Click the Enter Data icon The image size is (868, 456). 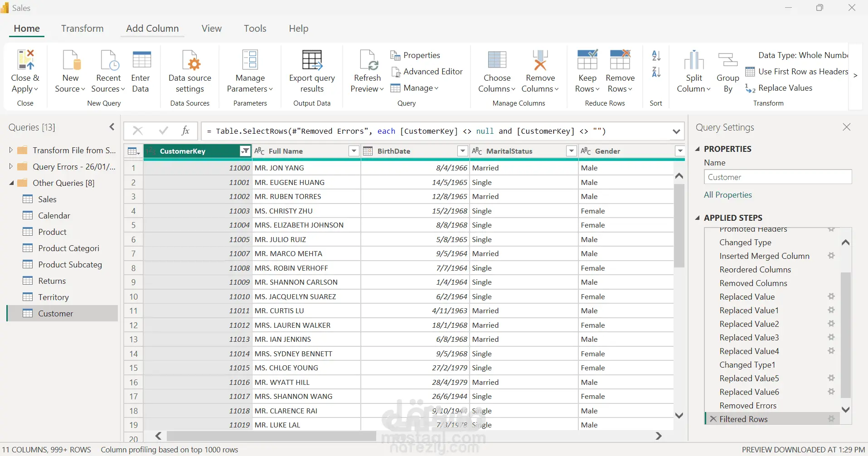(x=141, y=60)
